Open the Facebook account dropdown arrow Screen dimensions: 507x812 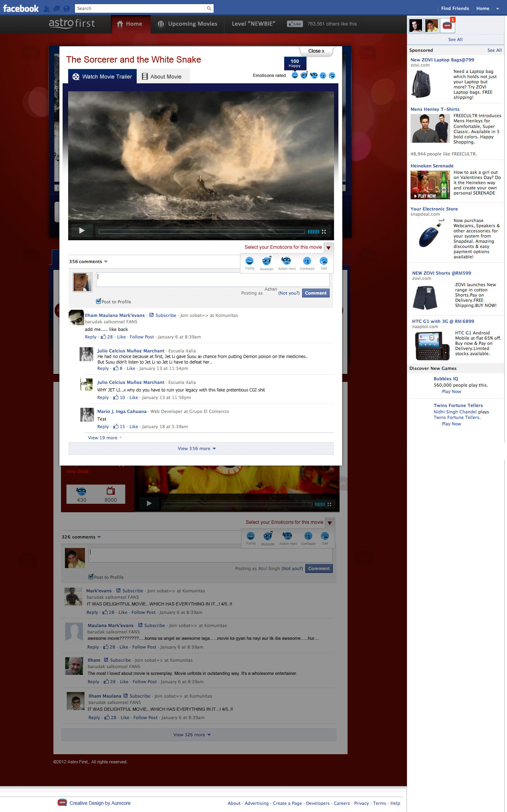click(497, 8)
